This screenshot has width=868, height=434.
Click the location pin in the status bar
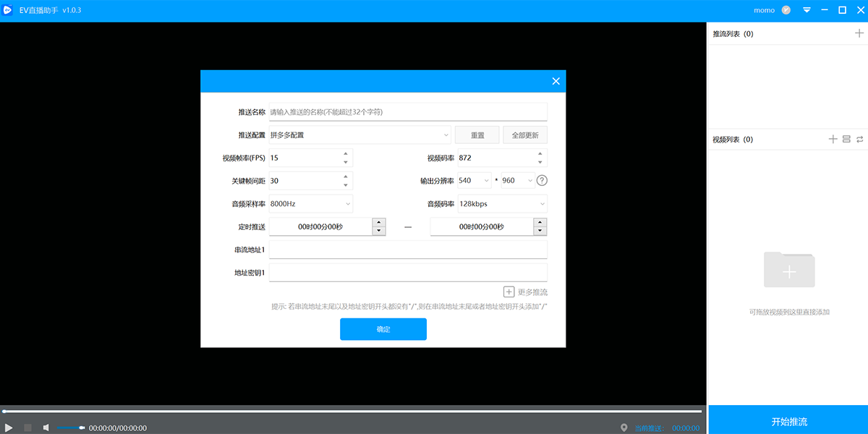pyautogui.click(x=624, y=427)
